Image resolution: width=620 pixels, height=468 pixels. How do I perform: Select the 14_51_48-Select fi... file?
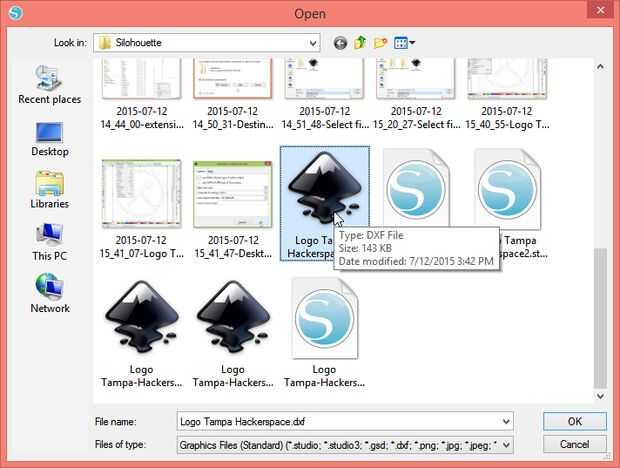pos(324,94)
